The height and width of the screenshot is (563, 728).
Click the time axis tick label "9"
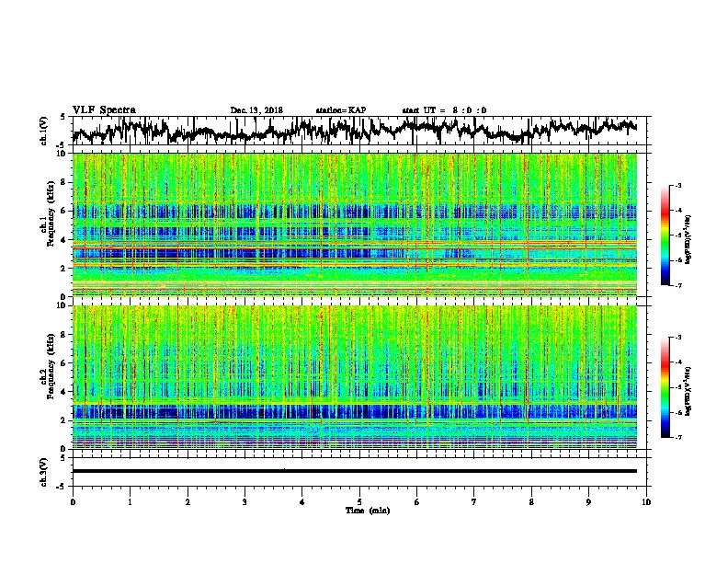point(588,502)
